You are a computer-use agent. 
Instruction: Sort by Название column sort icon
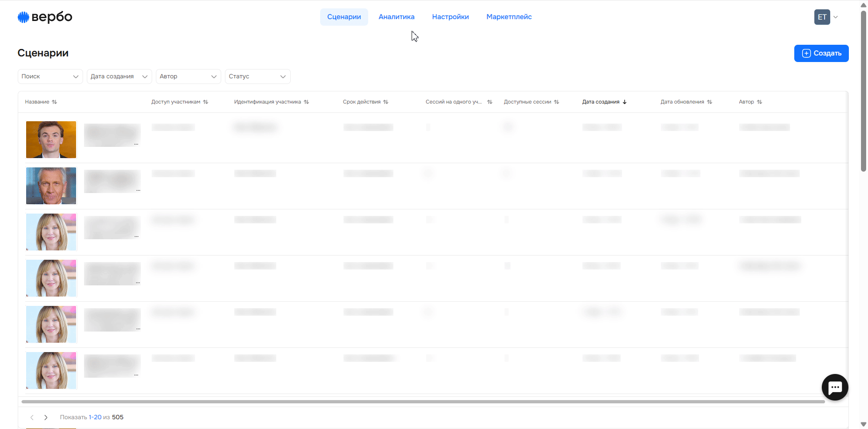coord(55,102)
